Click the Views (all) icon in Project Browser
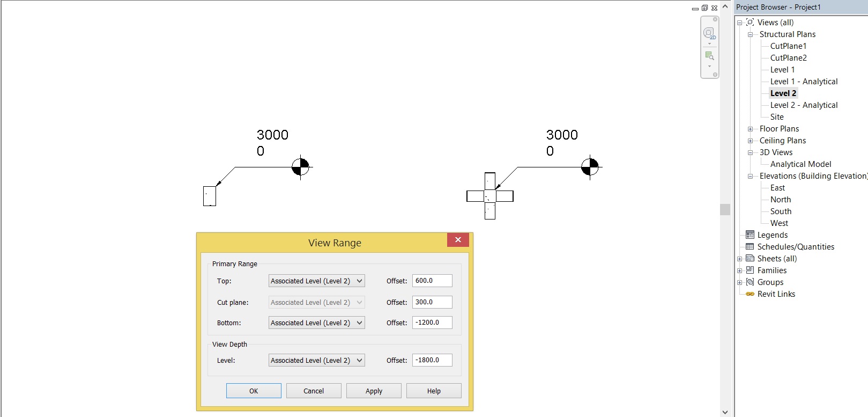Viewport: 868px width, 417px height. click(750, 23)
